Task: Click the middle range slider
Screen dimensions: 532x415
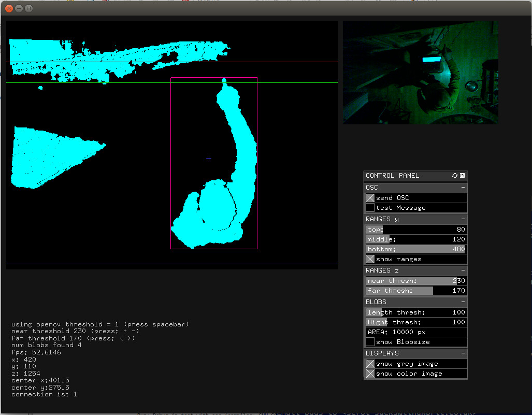Action: (416, 239)
